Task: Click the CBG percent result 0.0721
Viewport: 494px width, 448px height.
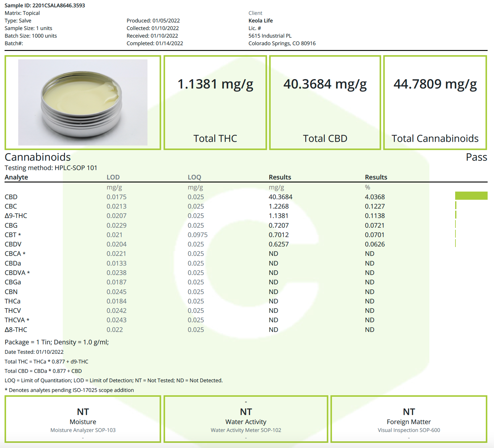Action: tap(375, 226)
